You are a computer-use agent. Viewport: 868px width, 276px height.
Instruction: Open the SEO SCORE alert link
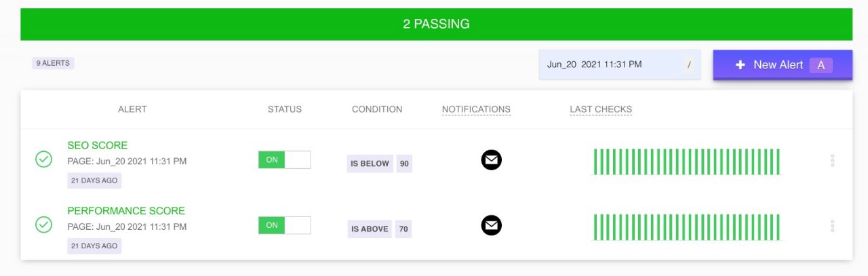coord(98,145)
